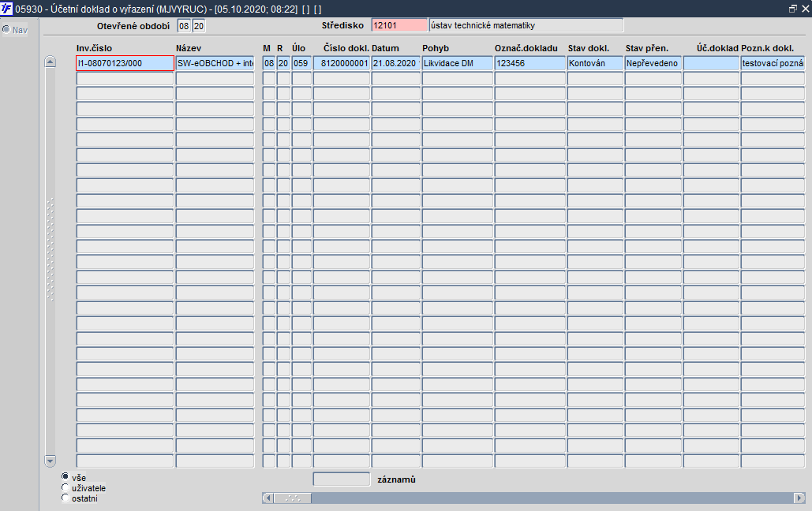Select inventory number I1-08070123/000 cell
Screen dimensions: 812x511
tap(125, 63)
